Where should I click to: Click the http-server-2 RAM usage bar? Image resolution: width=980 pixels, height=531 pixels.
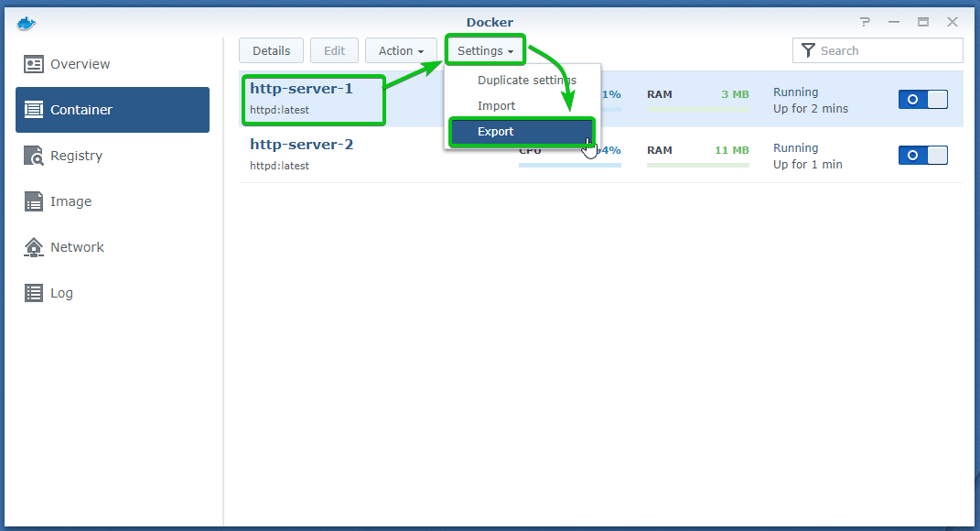click(x=698, y=165)
